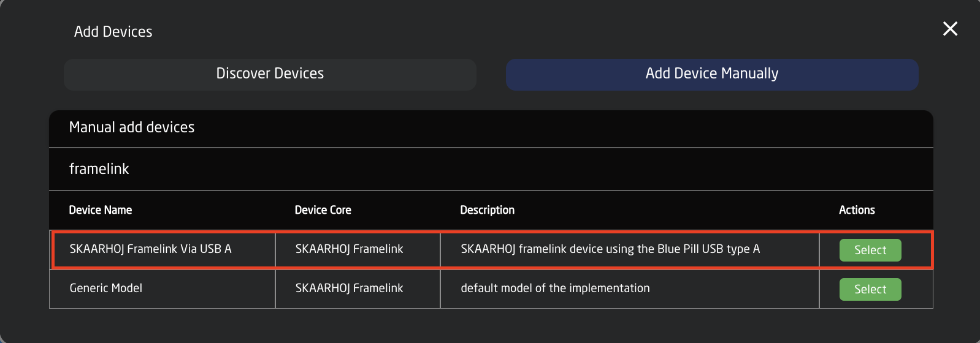Click the 'Manual add devices' heading
This screenshot has width=980, height=343.
pyautogui.click(x=132, y=127)
